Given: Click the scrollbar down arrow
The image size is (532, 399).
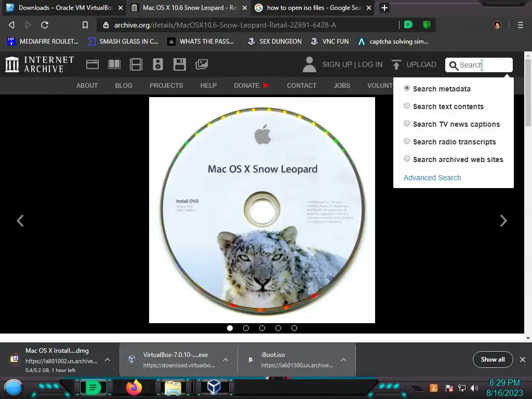Looking at the screenshot, I should click(x=528, y=338).
